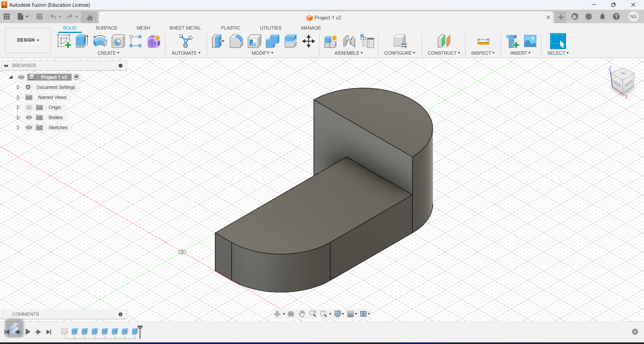Open timeline settings gear
Screen dimensions: 644x344
pyautogui.click(x=635, y=332)
